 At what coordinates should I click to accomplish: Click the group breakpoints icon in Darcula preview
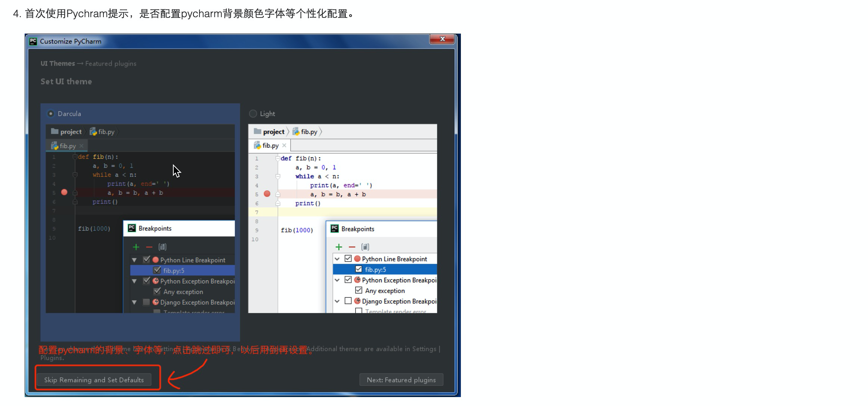coord(162,247)
